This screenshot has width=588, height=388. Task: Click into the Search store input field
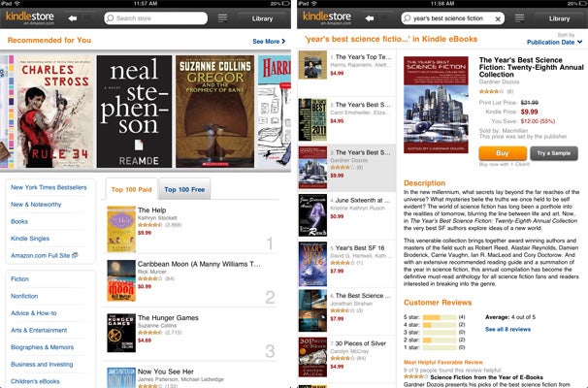pos(155,18)
